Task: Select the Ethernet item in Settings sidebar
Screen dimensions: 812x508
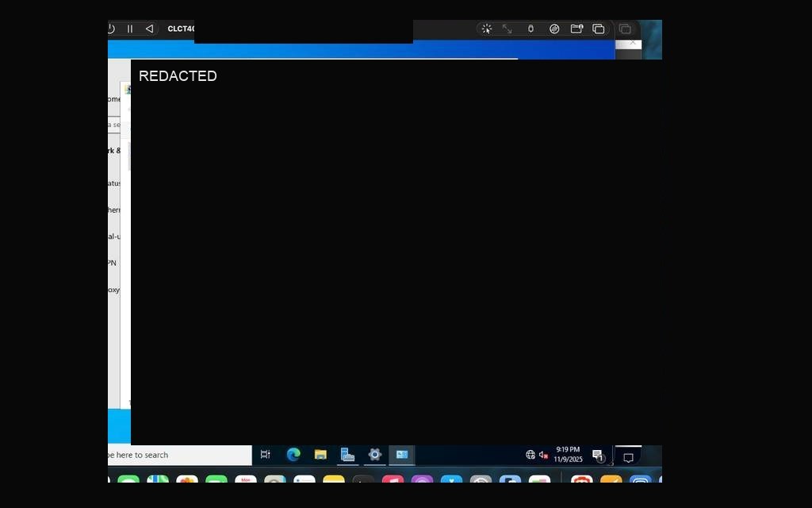Action: pyautogui.click(x=114, y=210)
